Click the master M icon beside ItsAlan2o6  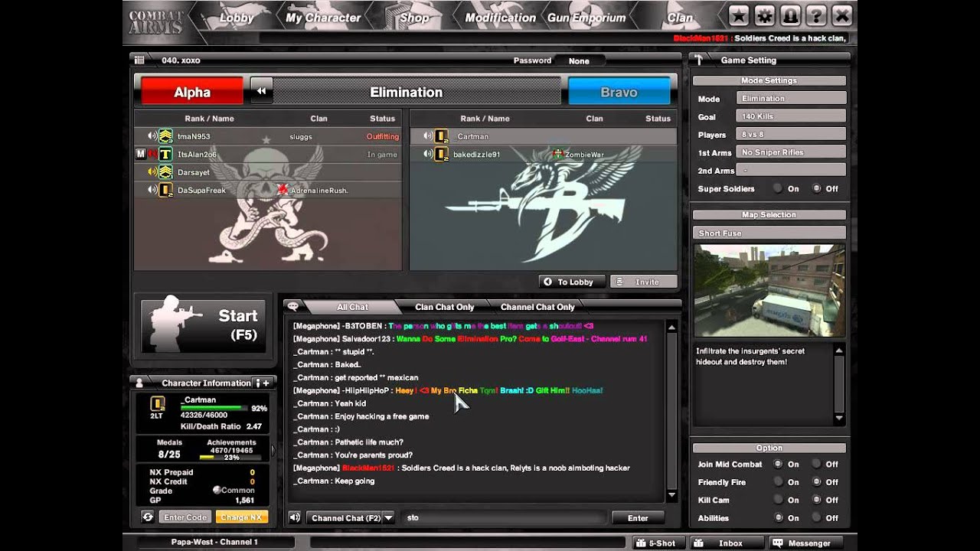tap(140, 154)
